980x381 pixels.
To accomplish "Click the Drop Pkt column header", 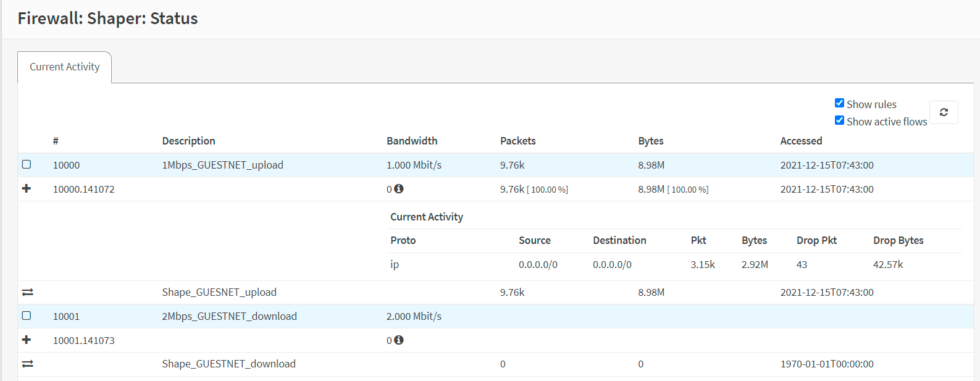I will pos(816,240).
